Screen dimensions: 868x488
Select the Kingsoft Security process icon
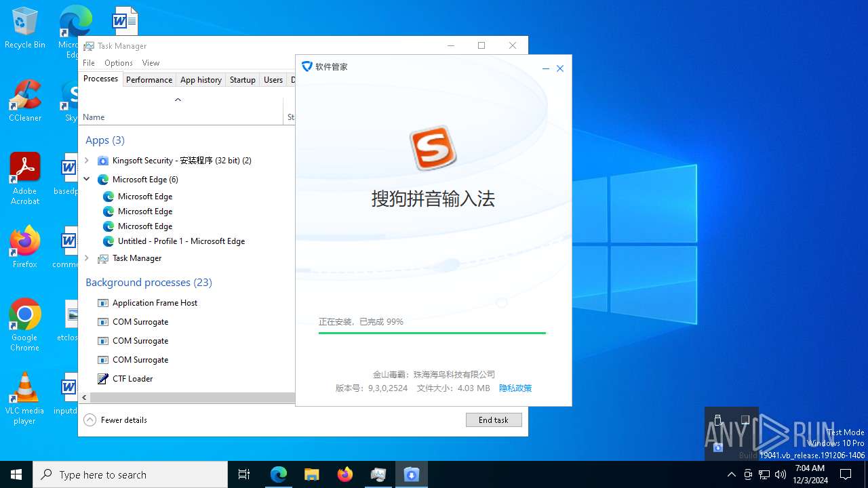[x=103, y=161]
